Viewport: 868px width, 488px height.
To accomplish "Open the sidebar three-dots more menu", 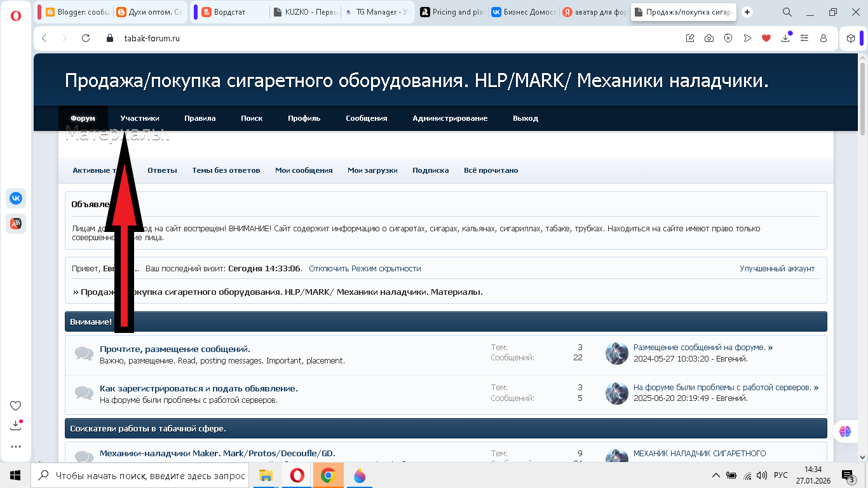I will click(16, 446).
